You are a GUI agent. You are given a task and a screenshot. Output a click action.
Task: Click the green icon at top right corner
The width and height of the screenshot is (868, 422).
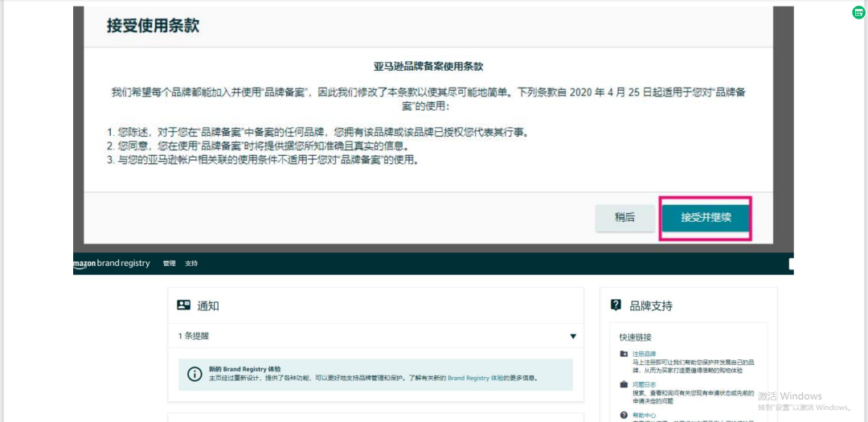[x=858, y=13]
